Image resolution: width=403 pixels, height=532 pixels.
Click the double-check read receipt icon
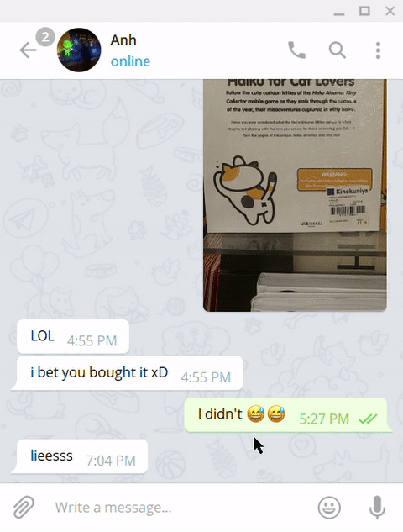368,419
